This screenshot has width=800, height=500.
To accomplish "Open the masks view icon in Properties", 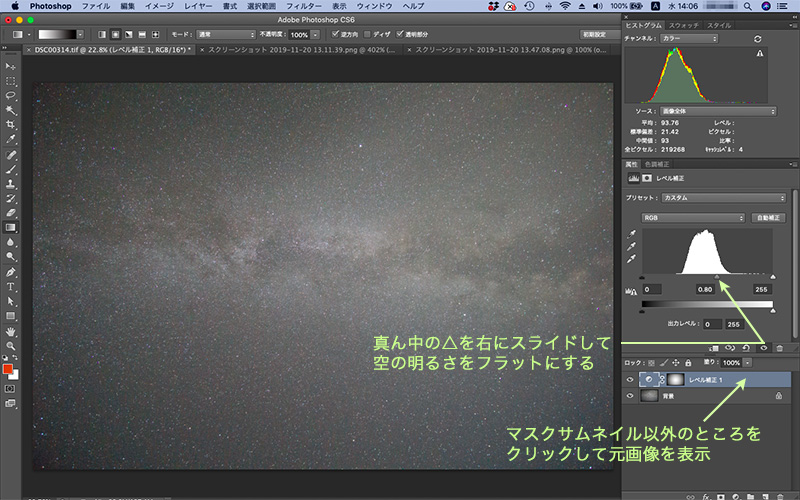I will click(x=647, y=178).
